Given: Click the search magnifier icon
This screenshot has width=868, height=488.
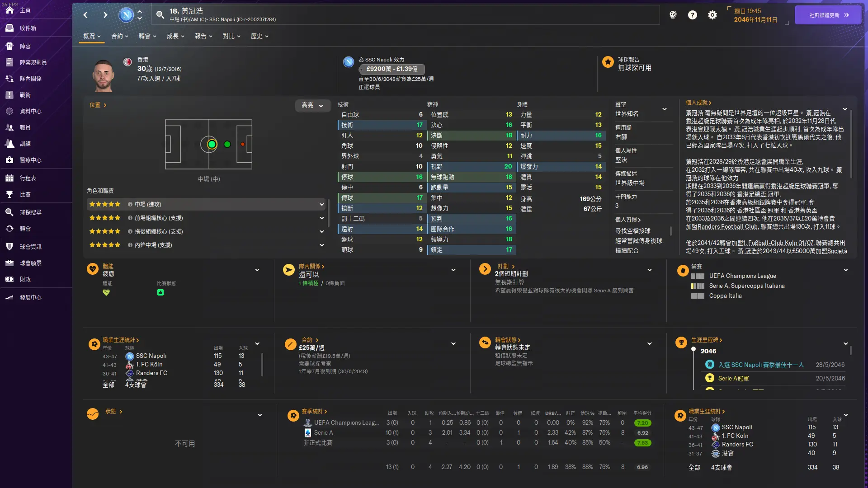Looking at the screenshot, I should [160, 15].
